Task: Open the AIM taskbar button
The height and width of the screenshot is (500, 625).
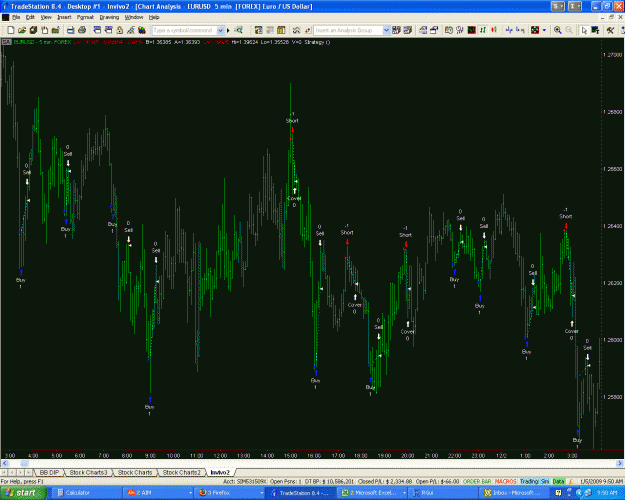Action: [x=158, y=493]
